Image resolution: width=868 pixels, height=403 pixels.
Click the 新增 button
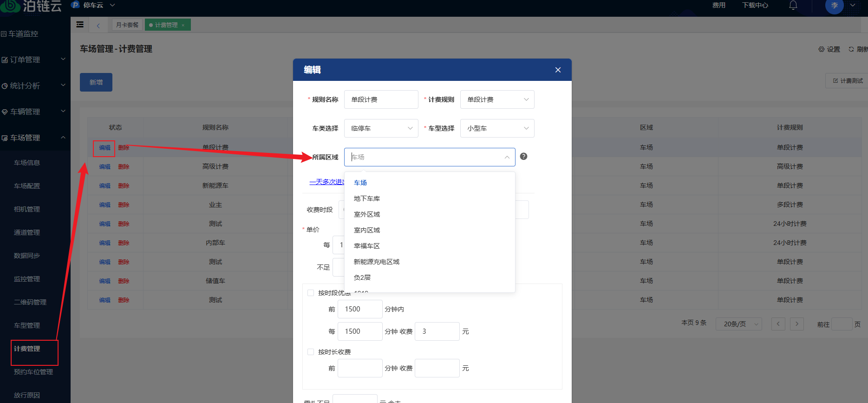tap(96, 82)
